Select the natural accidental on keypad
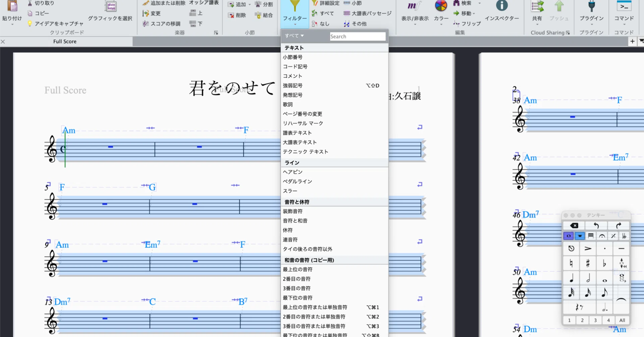644x337 pixels. pos(571,263)
